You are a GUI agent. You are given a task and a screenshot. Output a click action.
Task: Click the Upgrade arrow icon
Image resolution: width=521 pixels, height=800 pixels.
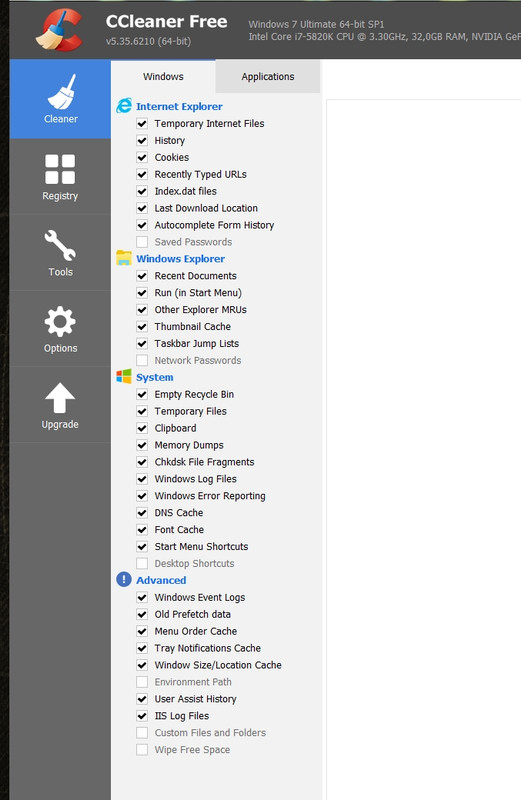point(60,397)
